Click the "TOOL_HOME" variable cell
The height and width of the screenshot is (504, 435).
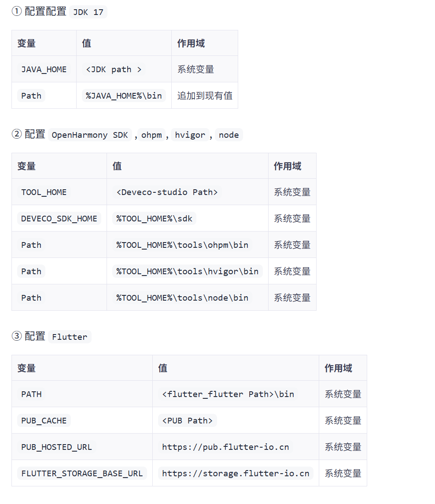[44, 192]
